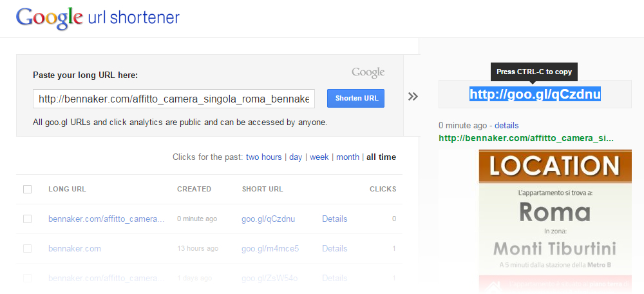644x294 pixels.
Task: Click inside the long URL input field
Action: pos(174,99)
